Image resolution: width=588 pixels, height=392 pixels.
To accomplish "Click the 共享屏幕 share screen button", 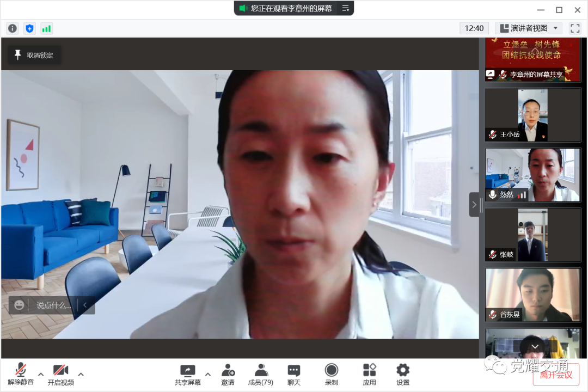I will (x=188, y=375).
